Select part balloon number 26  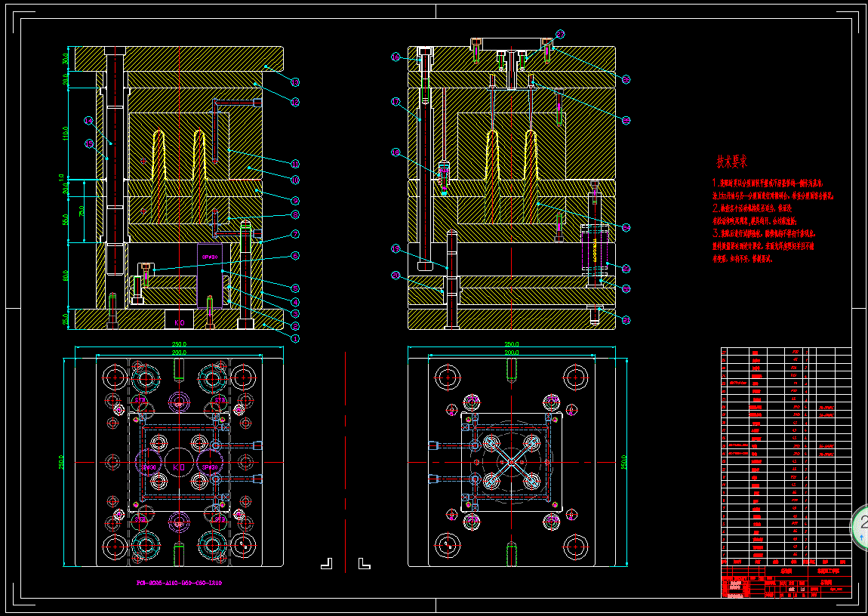[626, 80]
